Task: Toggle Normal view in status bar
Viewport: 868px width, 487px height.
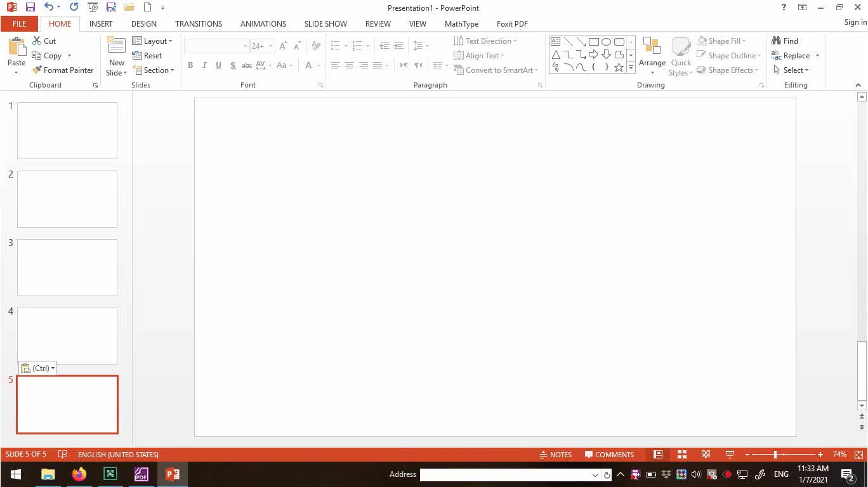Action: pyautogui.click(x=658, y=455)
